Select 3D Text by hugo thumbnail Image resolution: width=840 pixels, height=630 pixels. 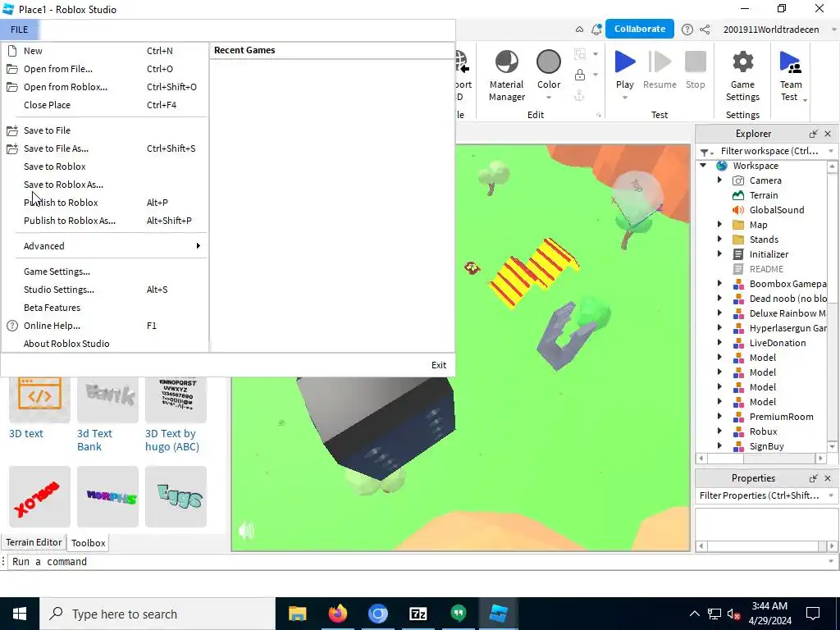pos(176,399)
